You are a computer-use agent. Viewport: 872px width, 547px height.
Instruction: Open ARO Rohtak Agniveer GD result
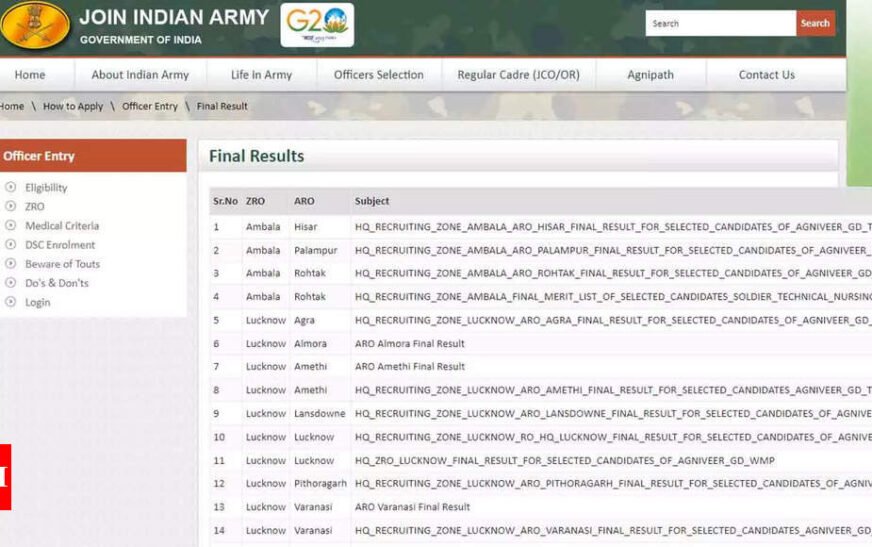(x=613, y=274)
